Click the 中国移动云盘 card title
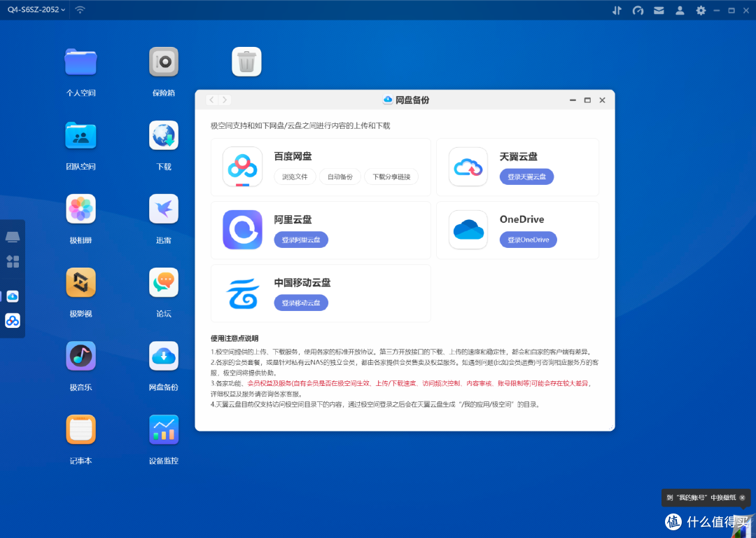756x538 pixels. (x=302, y=283)
